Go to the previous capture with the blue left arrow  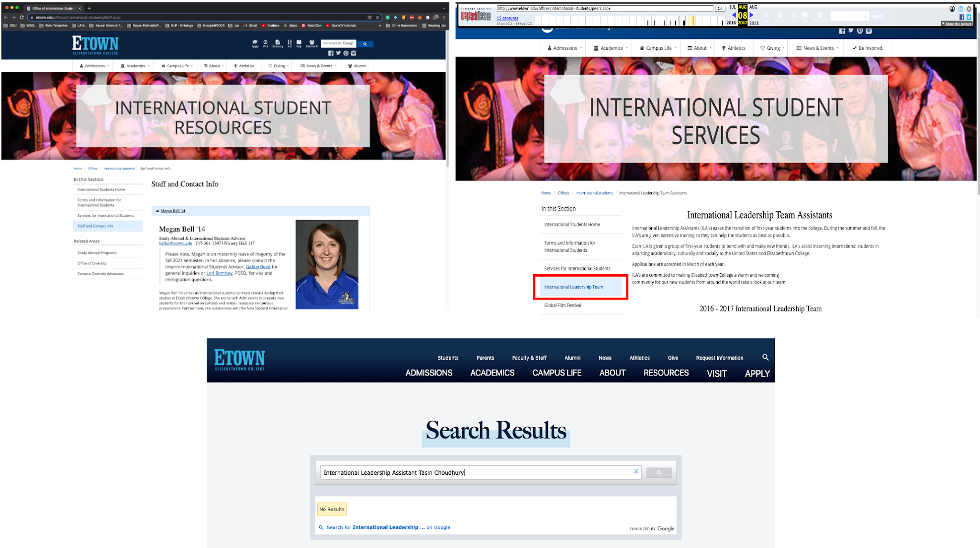point(734,15)
